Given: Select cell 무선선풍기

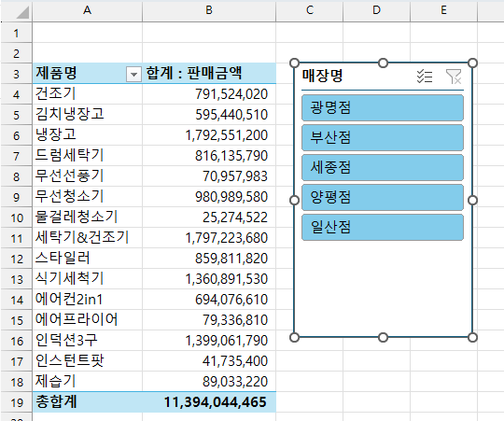Looking at the screenshot, I should click(87, 176).
